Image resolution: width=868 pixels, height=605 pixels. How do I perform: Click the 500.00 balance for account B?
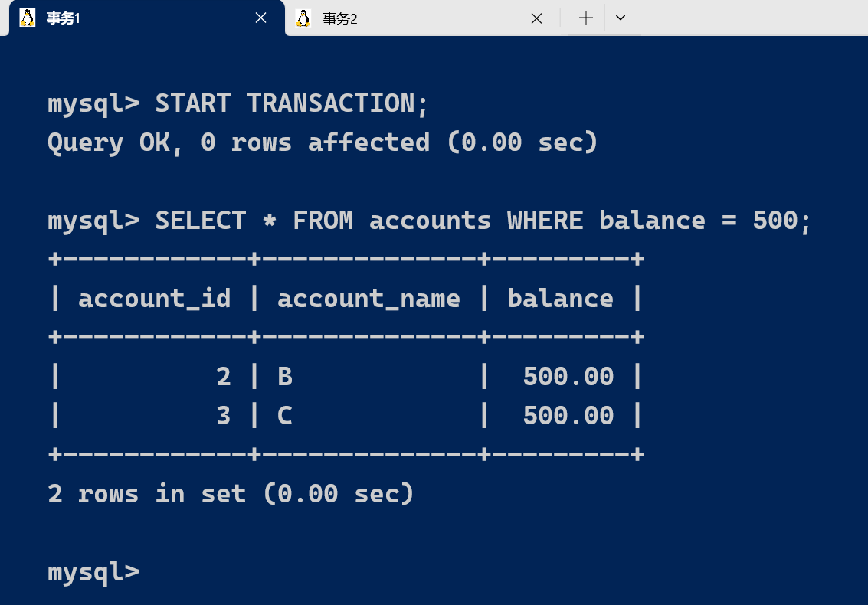[x=568, y=377]
